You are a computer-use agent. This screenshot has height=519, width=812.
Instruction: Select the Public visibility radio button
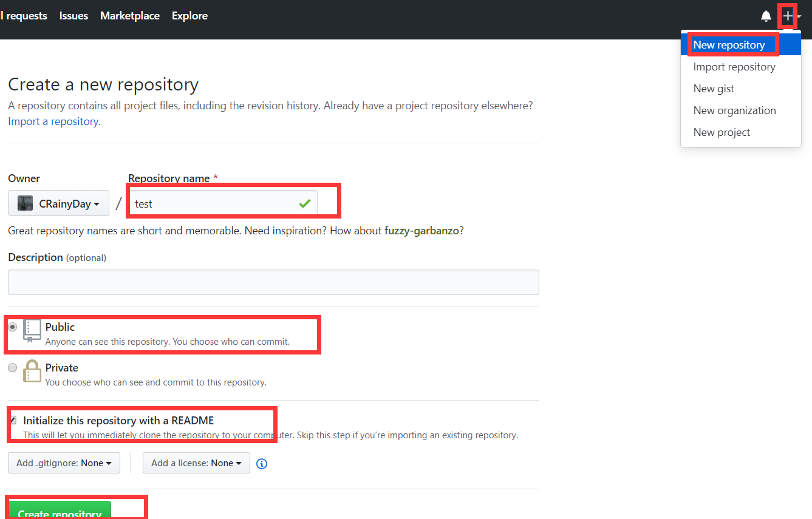pyautogui.click(x=12, y=327)
